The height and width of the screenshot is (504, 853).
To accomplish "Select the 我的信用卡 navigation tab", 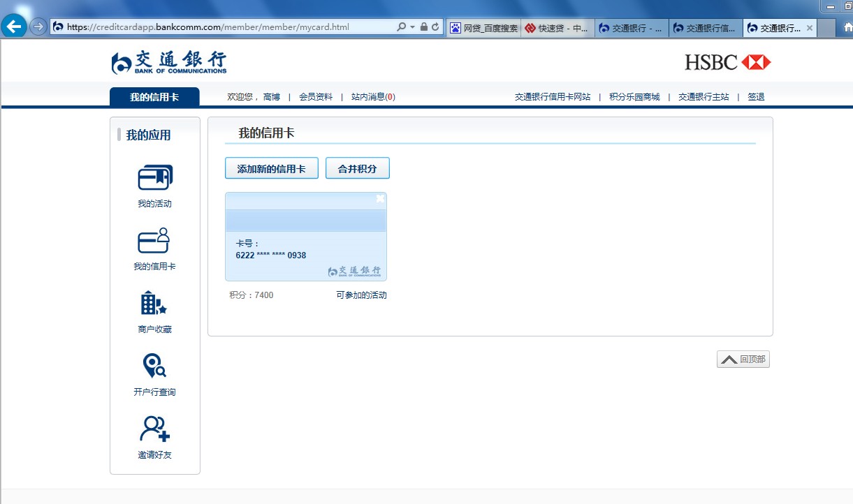I will pyautogui.click(x=154, y=97).
